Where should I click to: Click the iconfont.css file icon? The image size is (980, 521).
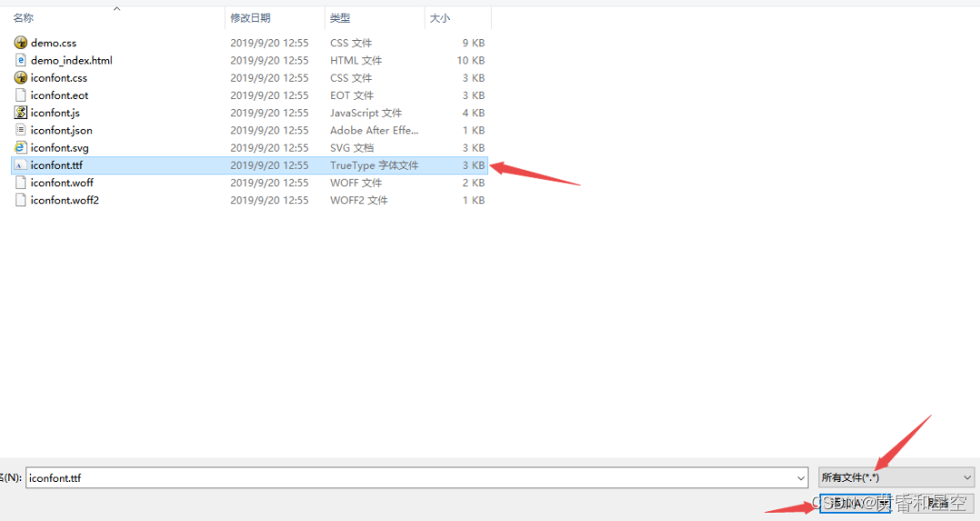[21, 77]
